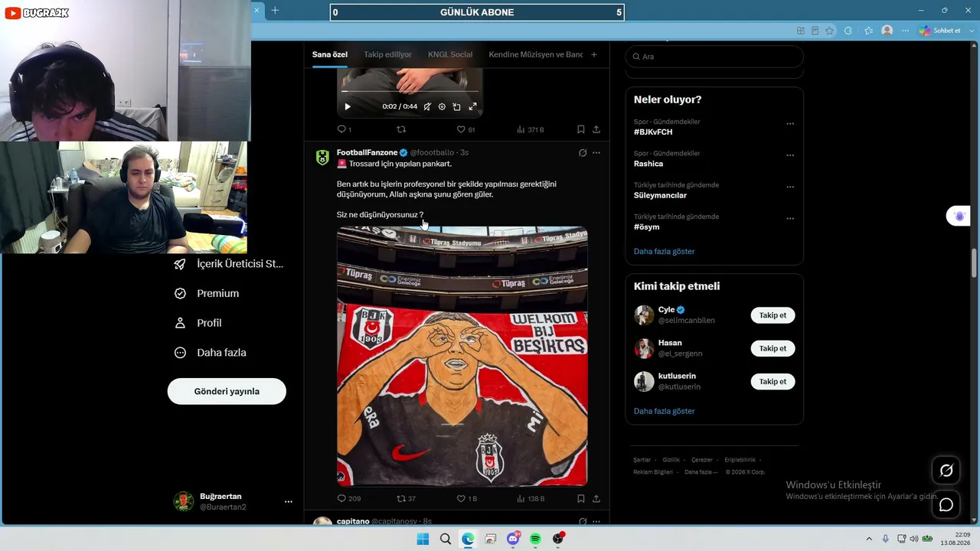Open Spotify from the taskbar
The image size is (980, 551).
[x=535, y=539]
